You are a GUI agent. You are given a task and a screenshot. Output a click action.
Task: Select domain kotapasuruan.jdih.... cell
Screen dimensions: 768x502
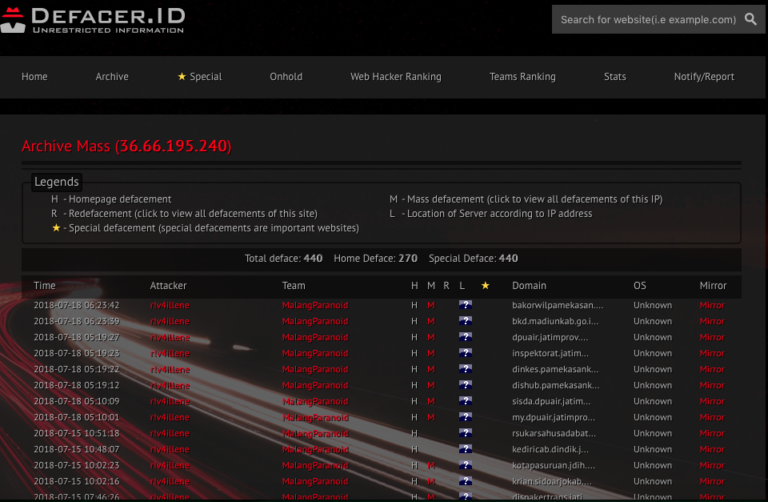(553, 465)
